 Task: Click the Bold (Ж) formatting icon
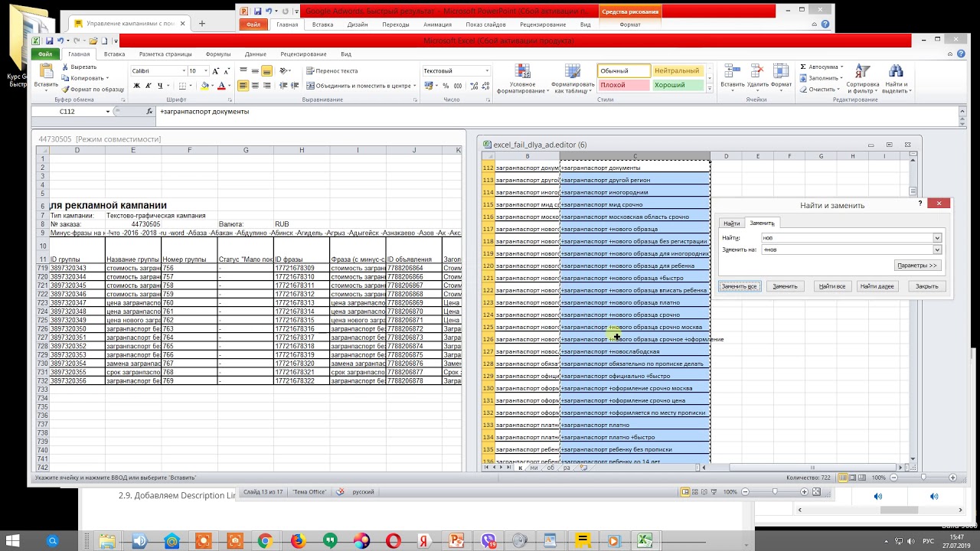(x=137, y=86)
